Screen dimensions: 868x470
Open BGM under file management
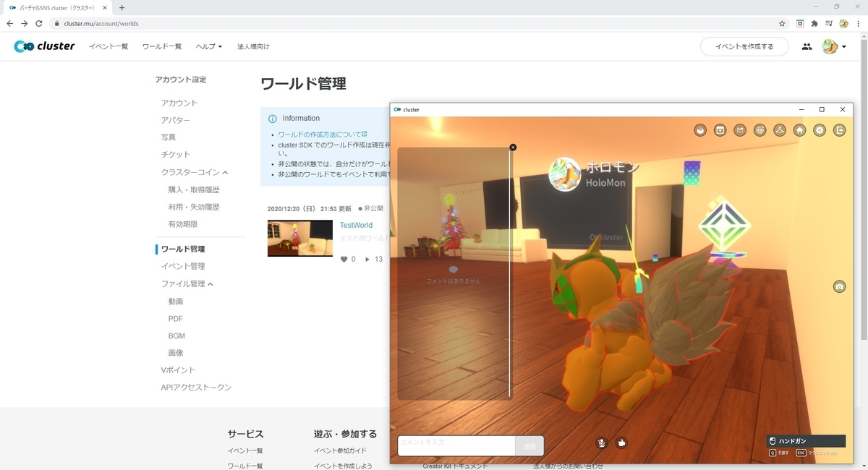176,336
